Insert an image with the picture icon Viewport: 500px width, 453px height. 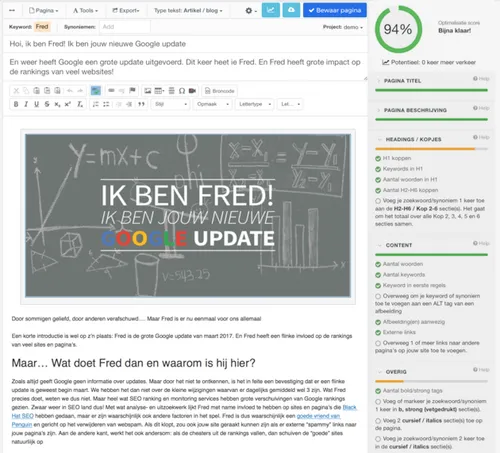pyautogui.click(x=148, y=91)
